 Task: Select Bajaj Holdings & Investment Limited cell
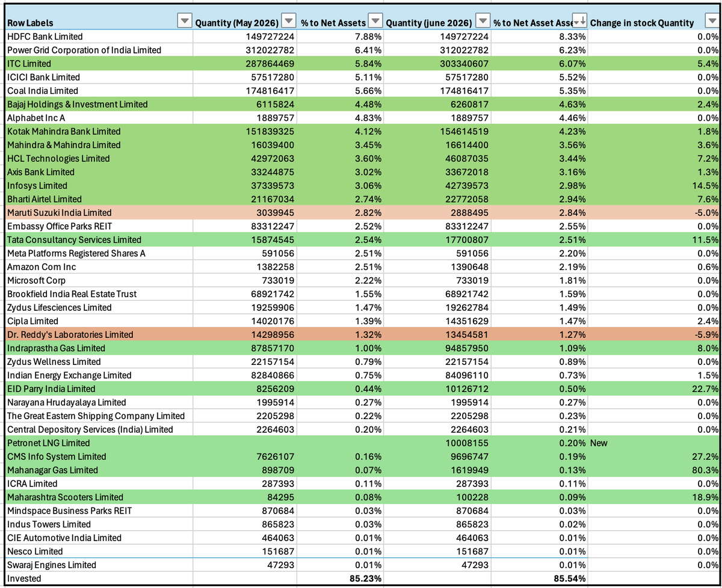[x=98, y=104]
